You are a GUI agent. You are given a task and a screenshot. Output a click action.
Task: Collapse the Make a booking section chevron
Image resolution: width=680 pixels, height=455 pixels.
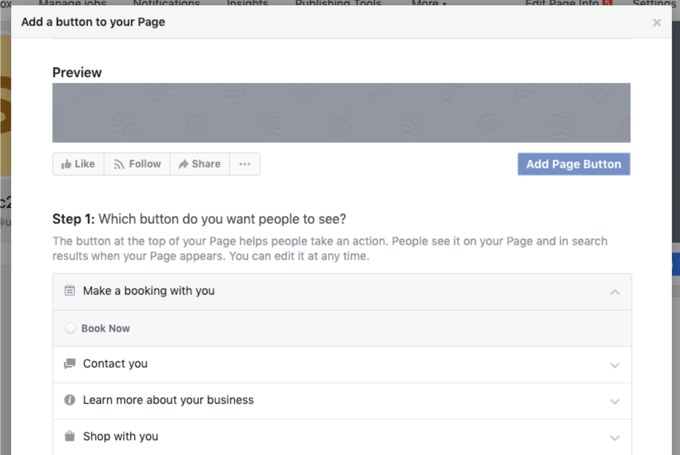point(614,292)
